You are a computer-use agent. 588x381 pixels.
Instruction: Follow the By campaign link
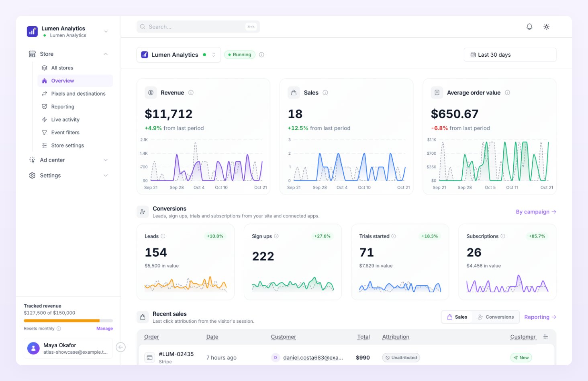tap(536, 212)
